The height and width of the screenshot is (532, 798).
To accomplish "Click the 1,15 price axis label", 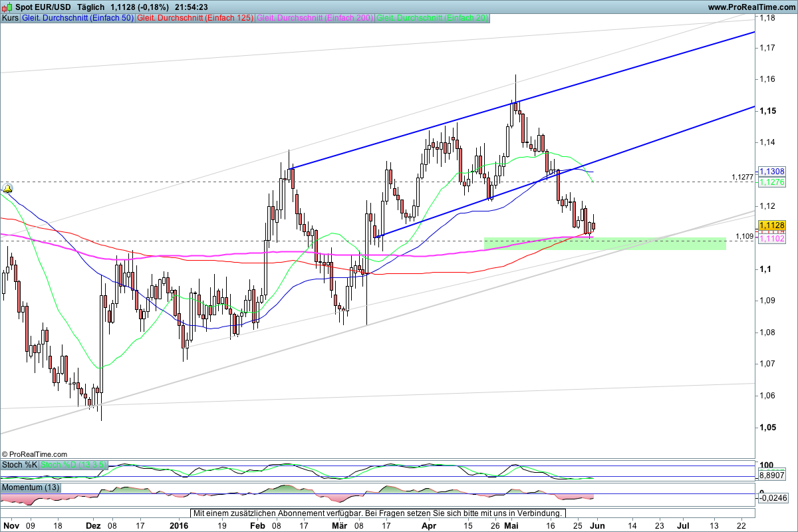I will 769,110.
